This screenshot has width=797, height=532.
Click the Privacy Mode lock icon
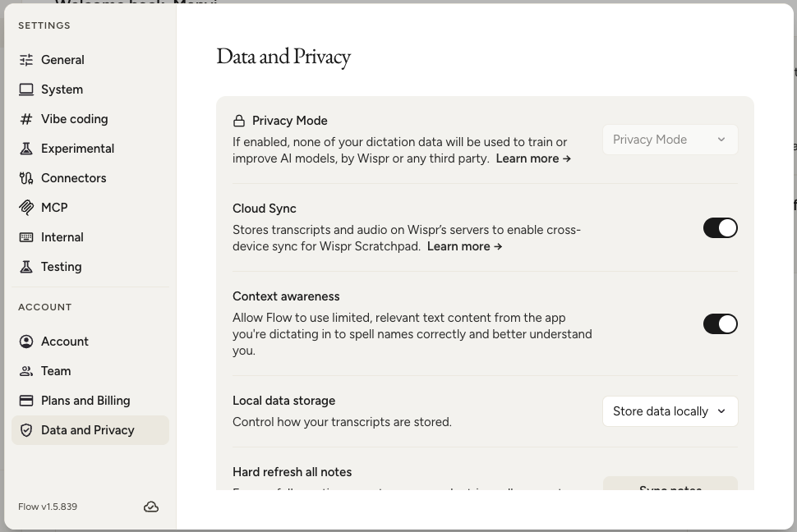[x=239, y=121]
